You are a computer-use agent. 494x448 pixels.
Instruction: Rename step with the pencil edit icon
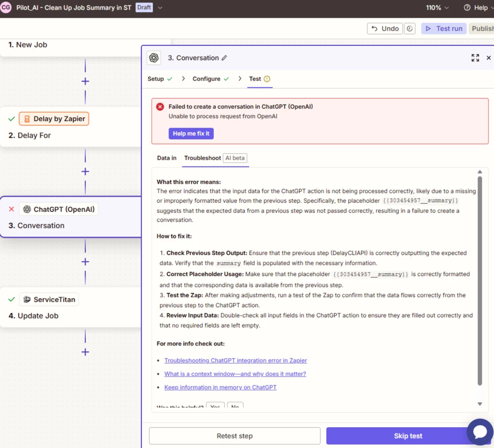coord(224,58)
